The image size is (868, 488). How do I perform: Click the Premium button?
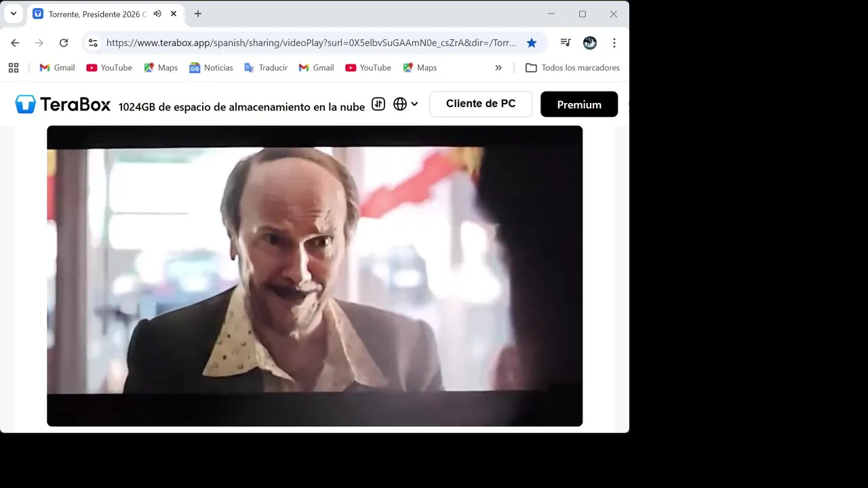pyautogui.click(x=579, y=104)
